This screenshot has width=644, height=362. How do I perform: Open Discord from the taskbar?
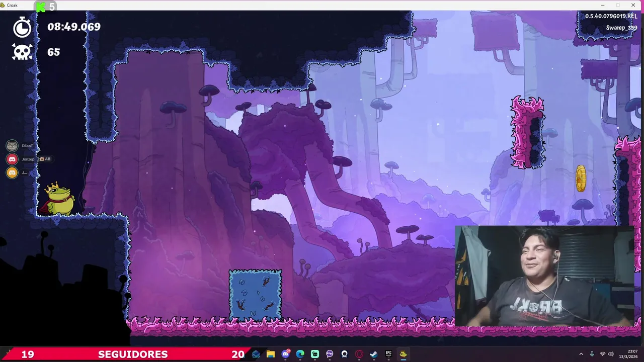tap(285, 354)
